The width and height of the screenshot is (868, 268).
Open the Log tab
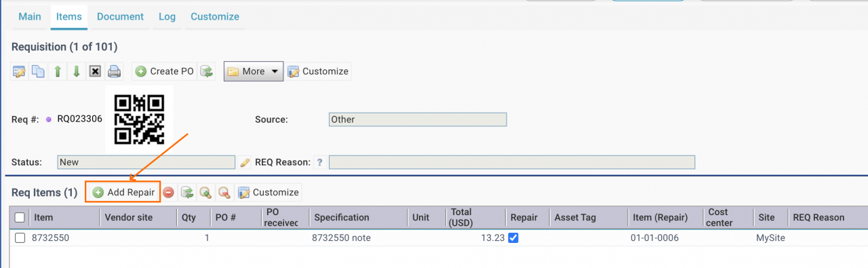(x=167, y=16)
